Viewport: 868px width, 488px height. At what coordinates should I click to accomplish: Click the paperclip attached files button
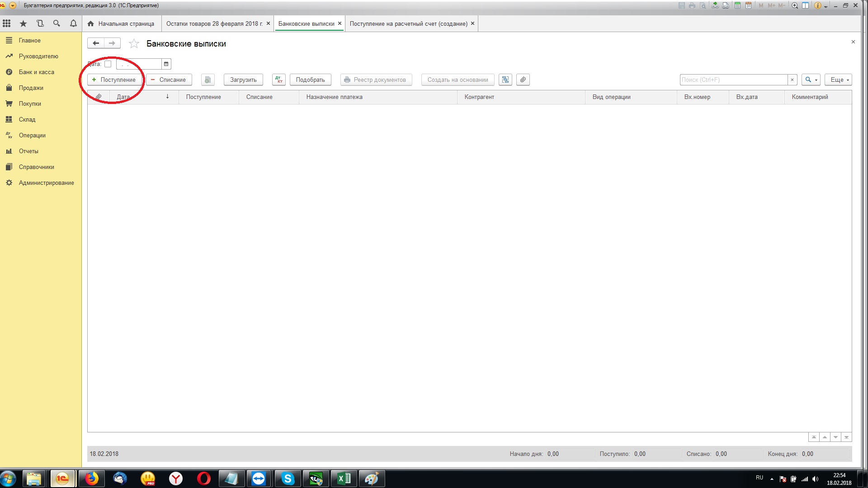click(x=523, y=80)
